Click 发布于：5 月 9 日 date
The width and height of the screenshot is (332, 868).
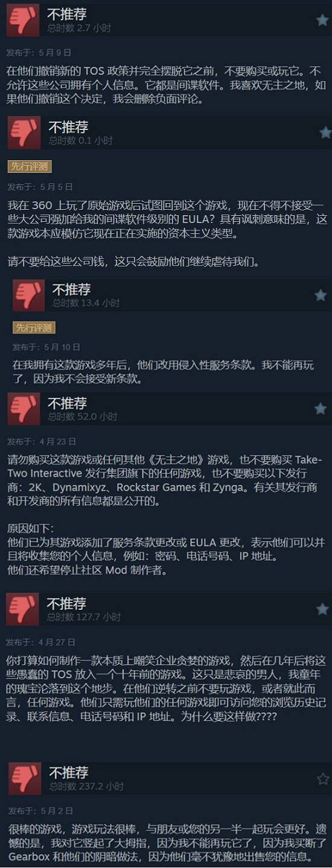tap(39, 53)
